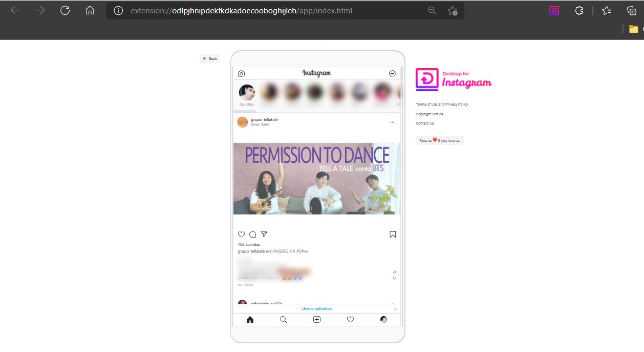
Task: Click 'Rate us if you love us!' button
Action: pyautogui.click(x=440, y=140)
